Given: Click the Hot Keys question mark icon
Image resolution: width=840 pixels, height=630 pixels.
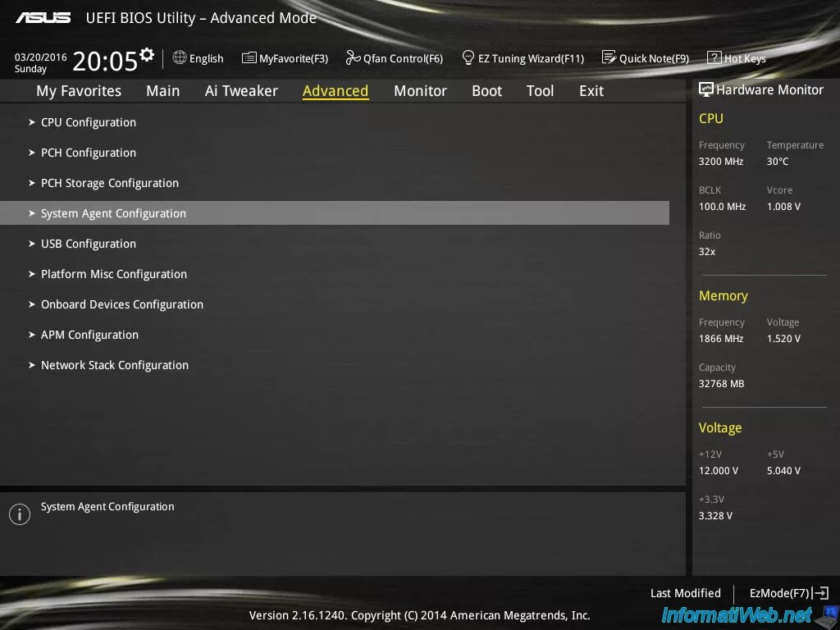Looking at the screenshot, I should point(714,57).
